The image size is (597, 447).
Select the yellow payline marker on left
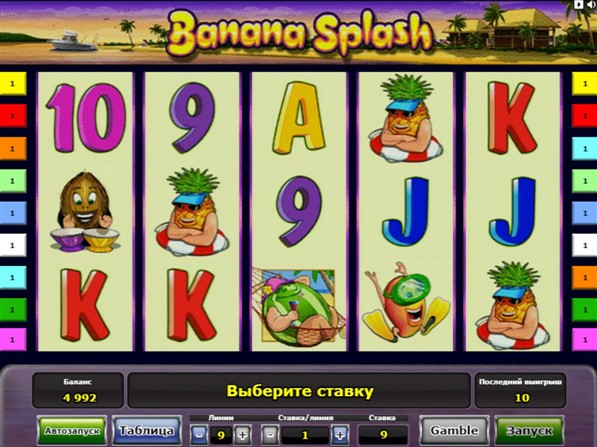coord(13,83)
